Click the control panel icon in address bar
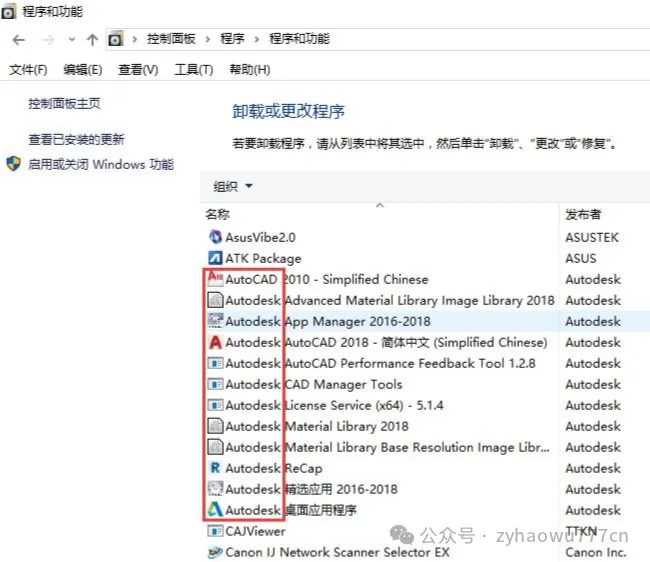Screen dimensions: 650x562 click(x=116, y=39)
